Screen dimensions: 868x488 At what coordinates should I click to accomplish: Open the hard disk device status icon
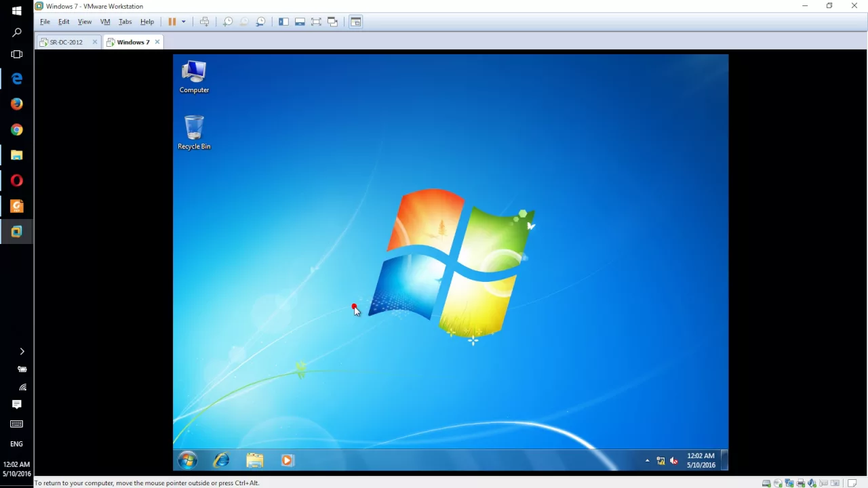click(766, 483)
